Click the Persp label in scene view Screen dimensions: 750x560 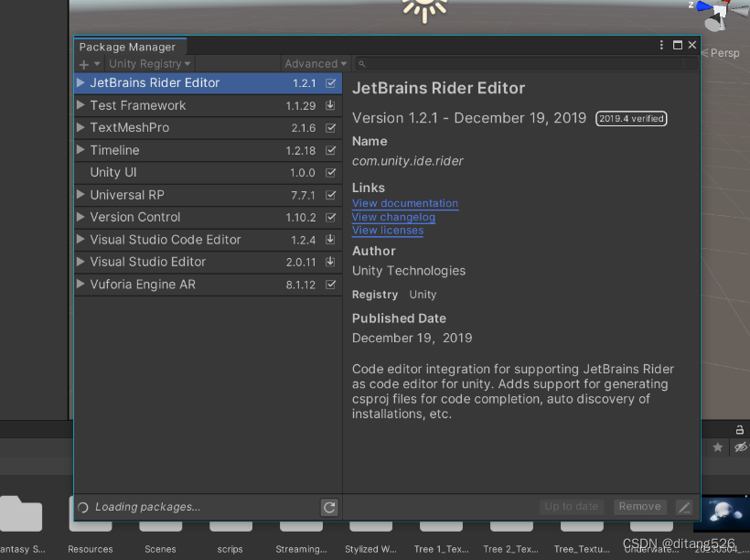tap(724, 53)
